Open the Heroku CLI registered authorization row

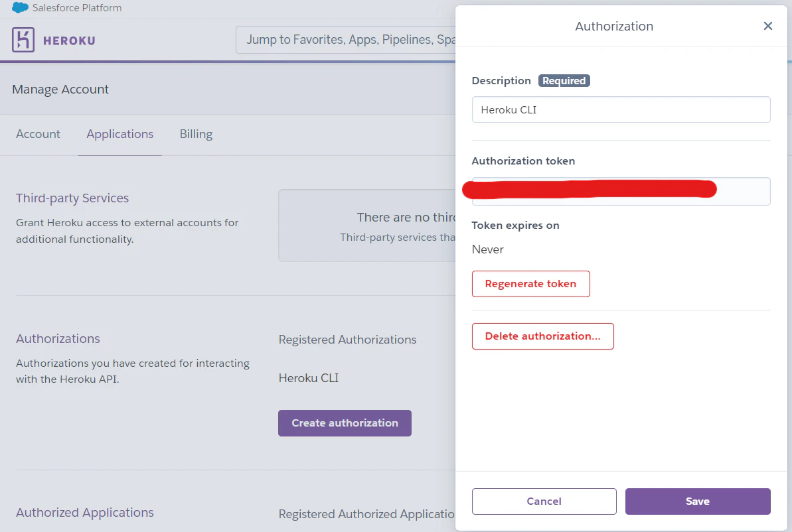[309, 378]
